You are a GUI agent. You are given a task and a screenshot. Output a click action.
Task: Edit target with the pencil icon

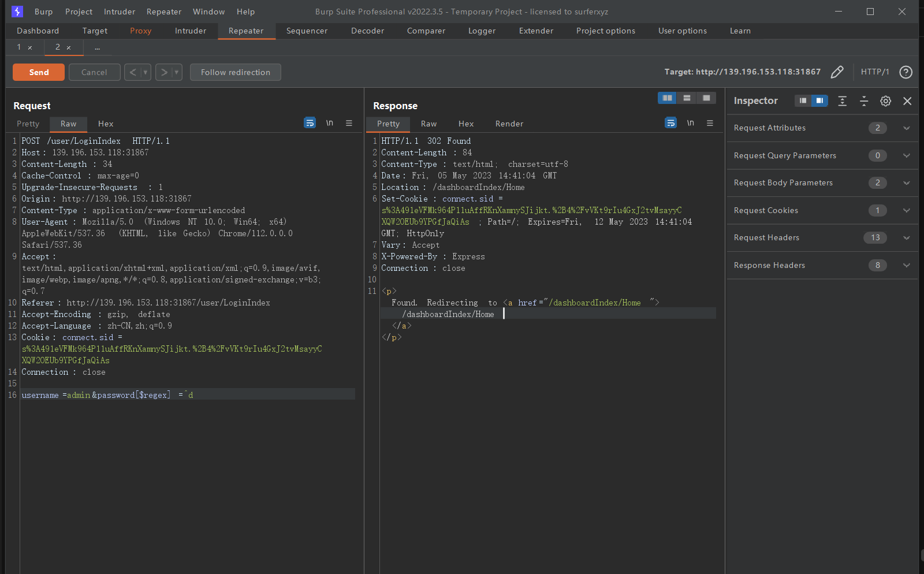(x=837, y=72)
